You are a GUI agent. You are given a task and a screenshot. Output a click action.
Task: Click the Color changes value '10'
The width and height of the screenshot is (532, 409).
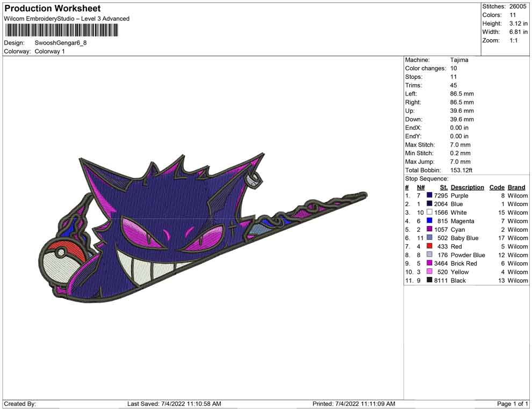tap(454, 68)
